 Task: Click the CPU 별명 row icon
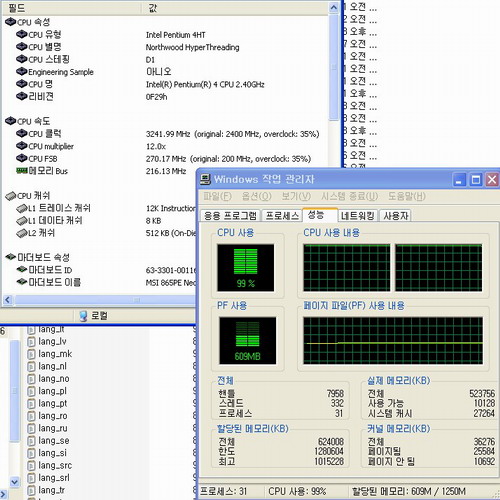click(22, 47)
